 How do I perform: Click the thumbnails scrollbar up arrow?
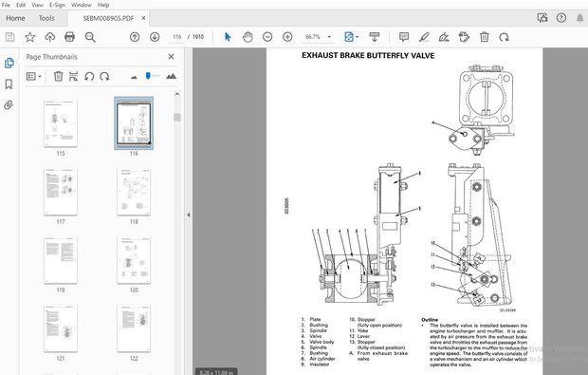pos(177,94)
